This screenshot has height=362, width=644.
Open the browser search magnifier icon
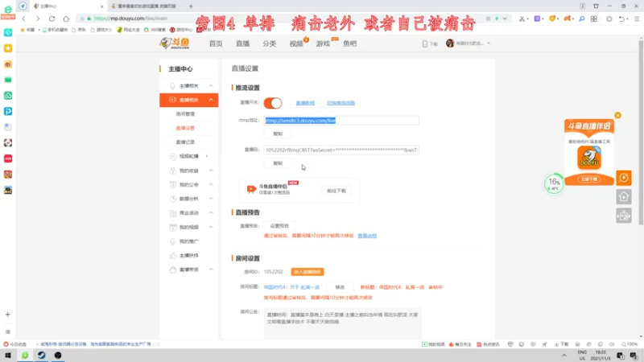pyautogui.click(x=581, y=19)
